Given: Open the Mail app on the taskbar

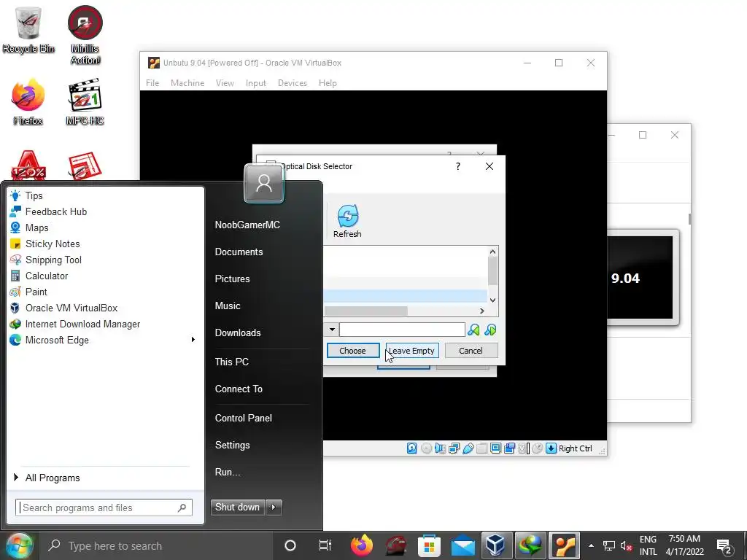Looking at the screenshot, I should (x=462, y=545).
